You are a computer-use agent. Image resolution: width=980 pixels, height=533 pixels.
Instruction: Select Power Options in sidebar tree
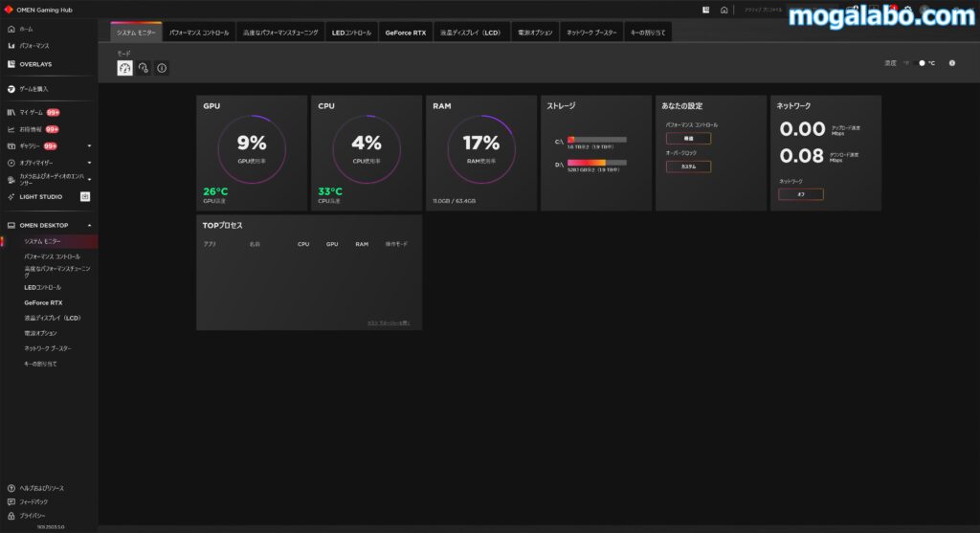40,333
